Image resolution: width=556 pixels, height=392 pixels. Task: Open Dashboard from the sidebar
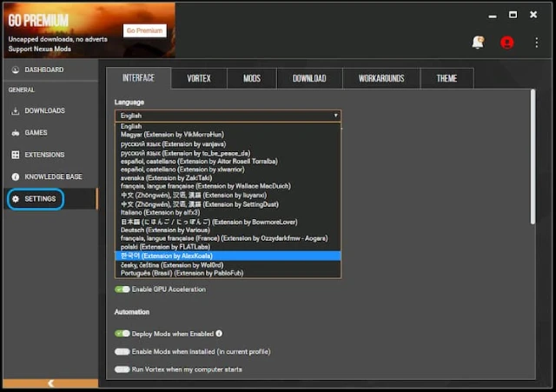50,70
